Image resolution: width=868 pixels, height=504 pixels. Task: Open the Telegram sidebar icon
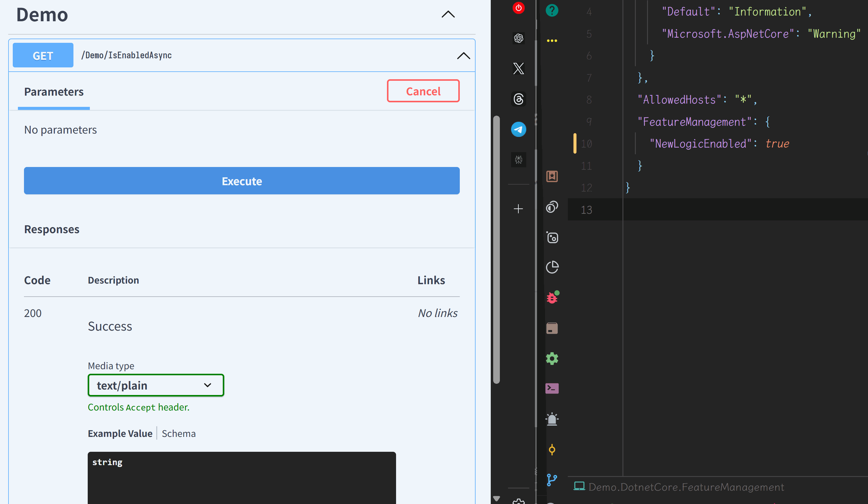[x=518, y=130]
